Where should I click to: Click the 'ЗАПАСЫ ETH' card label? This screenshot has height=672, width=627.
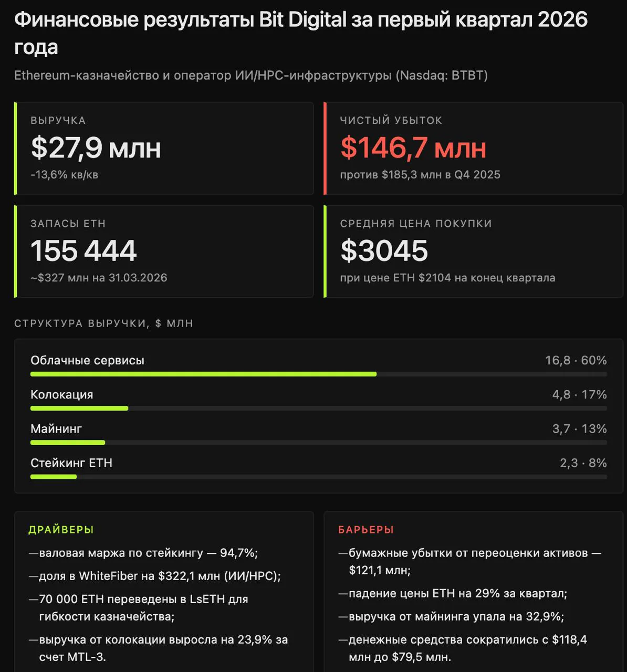coord(68,224)
